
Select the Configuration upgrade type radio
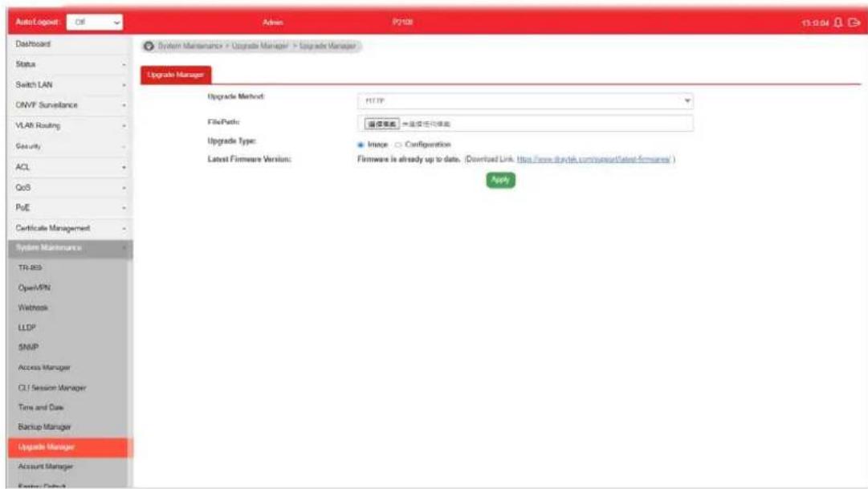click(398, 145)
